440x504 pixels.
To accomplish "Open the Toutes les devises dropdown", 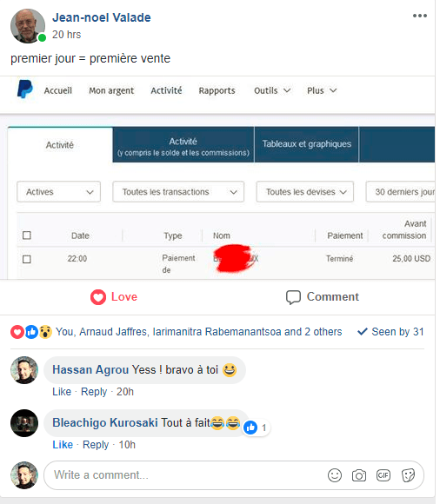I will 305,192.
